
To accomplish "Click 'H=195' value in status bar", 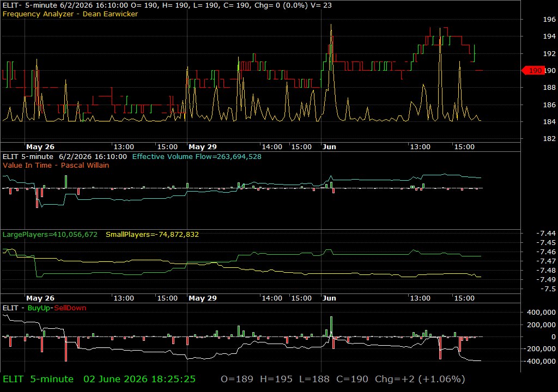I will coord(276,379).
